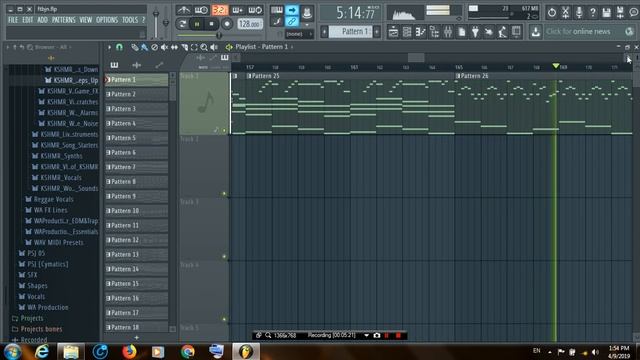Open the FILE menu
Image resolution: width=640 pixels, height=360 pixels.
pos(13,20)
